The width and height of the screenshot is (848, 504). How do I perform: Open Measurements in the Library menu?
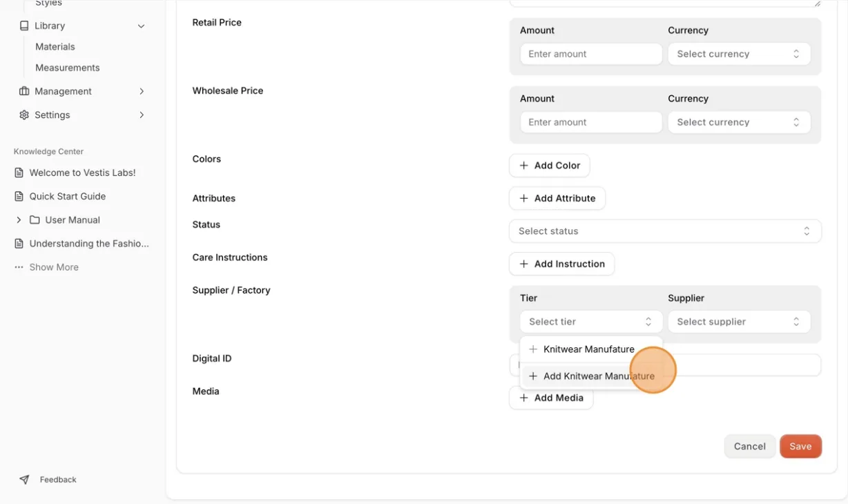(68, 68)
